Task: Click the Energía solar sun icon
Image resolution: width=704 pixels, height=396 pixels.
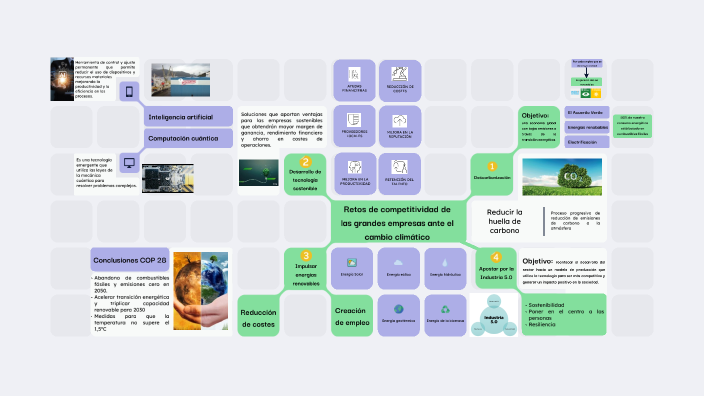Action: (x=352, y=263)
